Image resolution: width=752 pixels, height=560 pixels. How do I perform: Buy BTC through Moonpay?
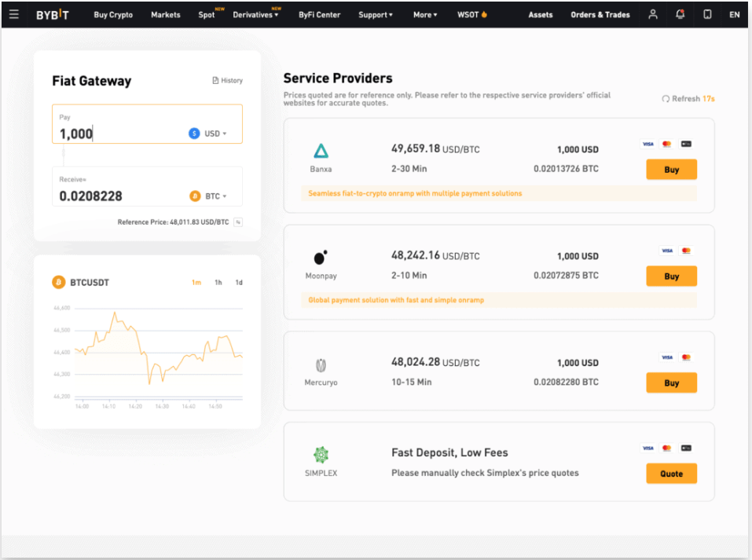tap(671, 276)
